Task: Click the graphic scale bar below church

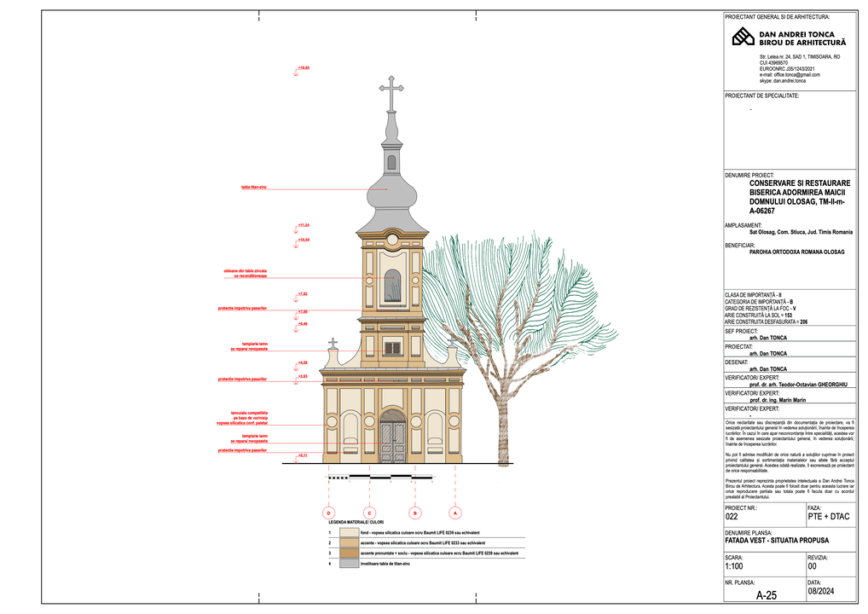Action: [392, 474]
